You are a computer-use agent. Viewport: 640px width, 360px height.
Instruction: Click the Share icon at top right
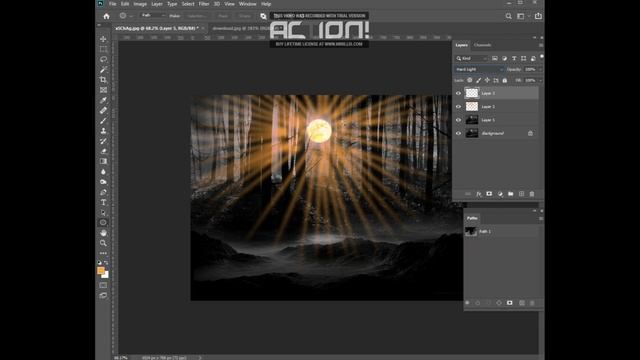point(538,16)
